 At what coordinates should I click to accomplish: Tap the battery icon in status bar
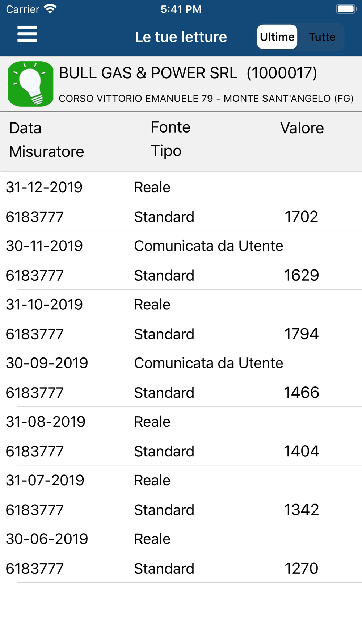click(346, 9)
